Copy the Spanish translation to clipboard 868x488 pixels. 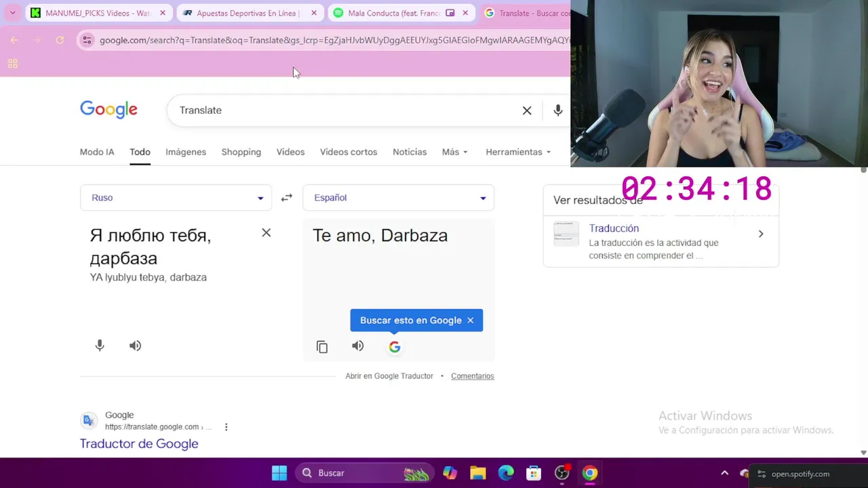pyautogui.click(x=322, y=347)
